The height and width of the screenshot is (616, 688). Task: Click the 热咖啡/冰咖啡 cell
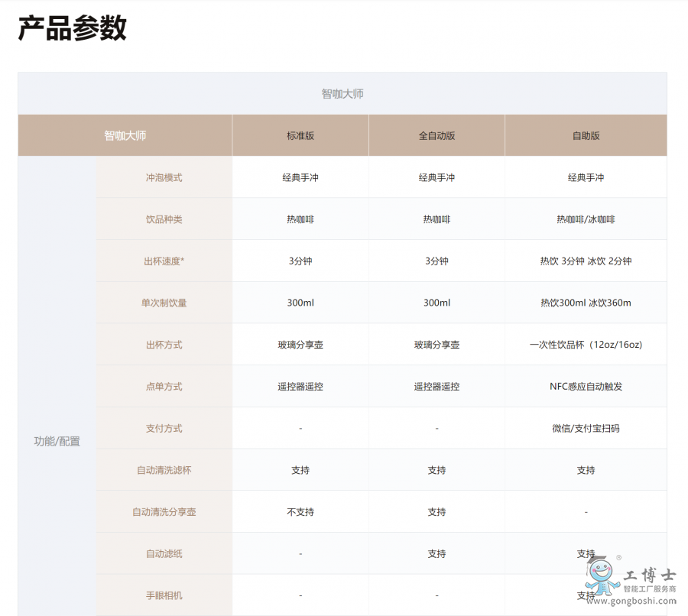tap(586, 219)
